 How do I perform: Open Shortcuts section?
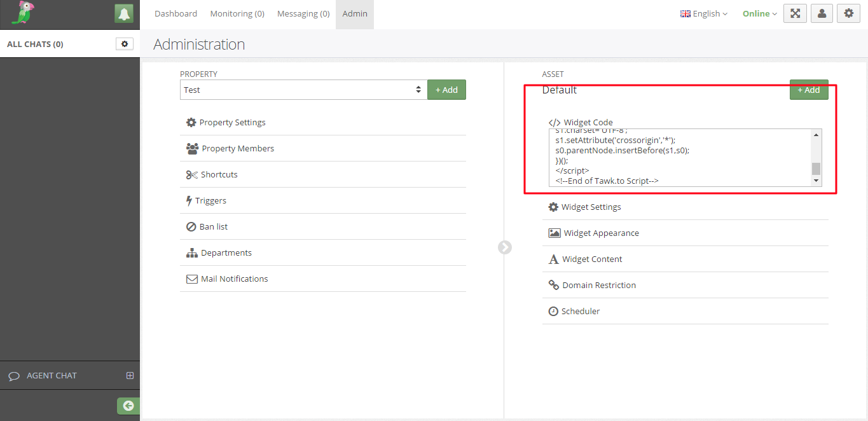coord(323,174)
